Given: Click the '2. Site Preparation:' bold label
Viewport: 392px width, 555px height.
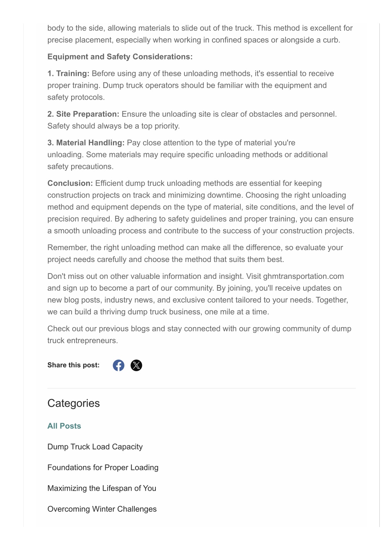Looking at the screenshot, I should [x=83, y=114].
